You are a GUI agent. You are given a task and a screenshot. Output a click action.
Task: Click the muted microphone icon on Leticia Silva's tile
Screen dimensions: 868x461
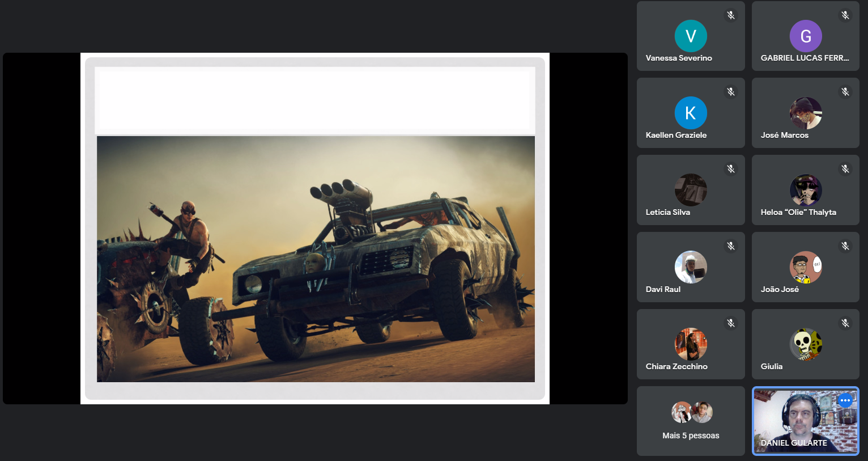(731, 169)
